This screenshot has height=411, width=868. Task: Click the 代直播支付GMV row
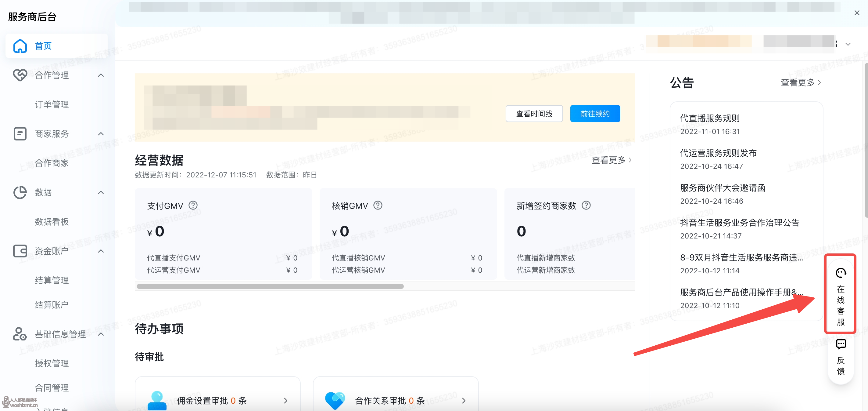222,258
